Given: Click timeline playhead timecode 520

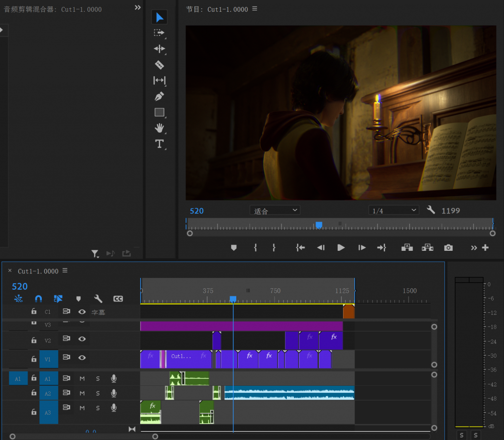Looking at the screenshot, I should click(x=20, y=286).
